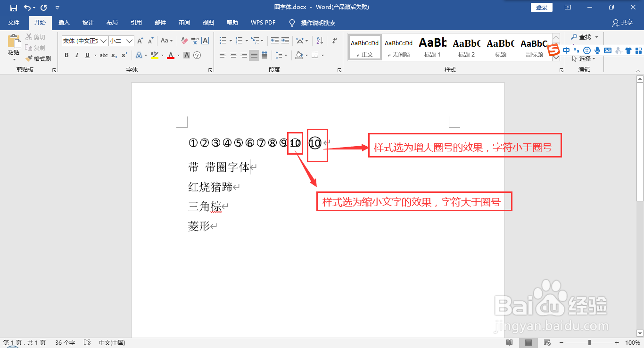Apply the 无间隔 style
Viewport: 644px width, 348px height.
[399, 47]
